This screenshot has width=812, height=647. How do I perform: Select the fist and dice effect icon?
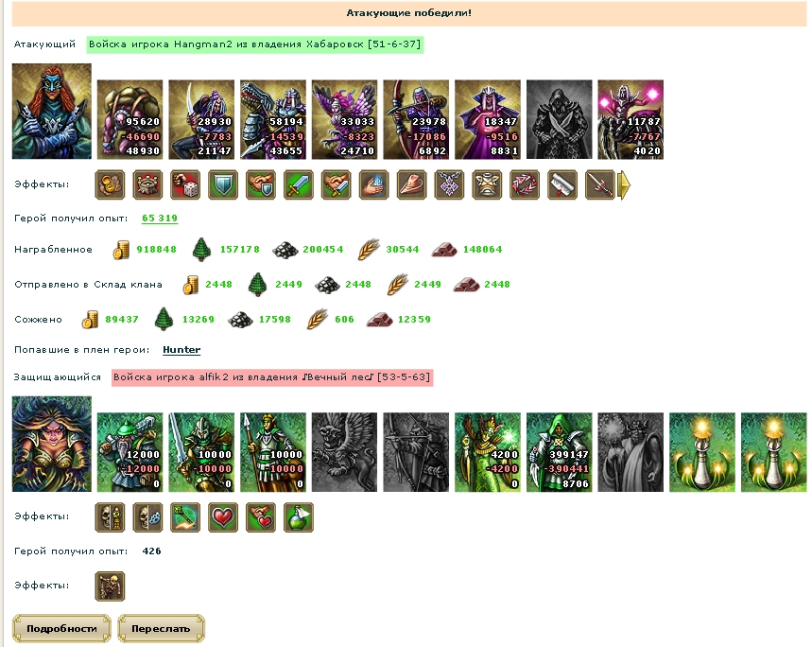185,184
